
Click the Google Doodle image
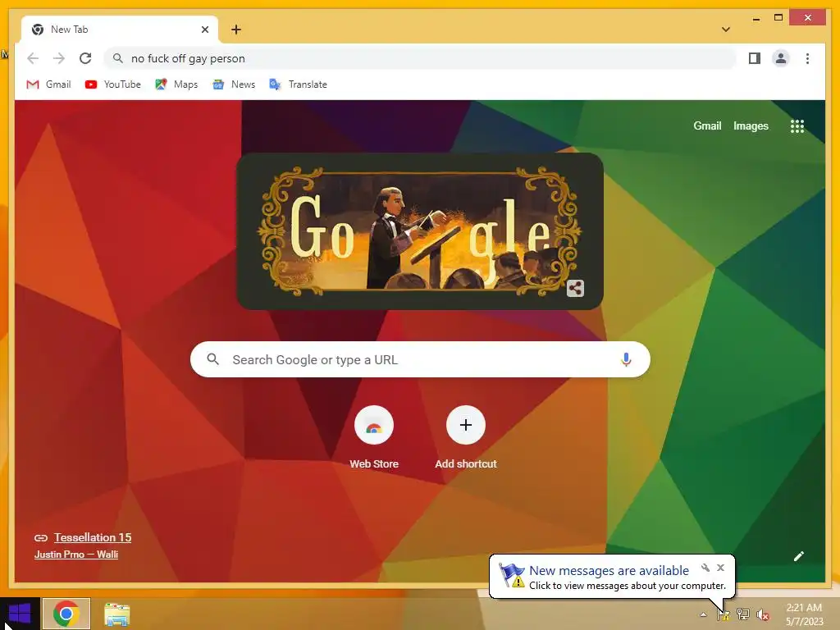pyautogui.click(x=419, y=231)
